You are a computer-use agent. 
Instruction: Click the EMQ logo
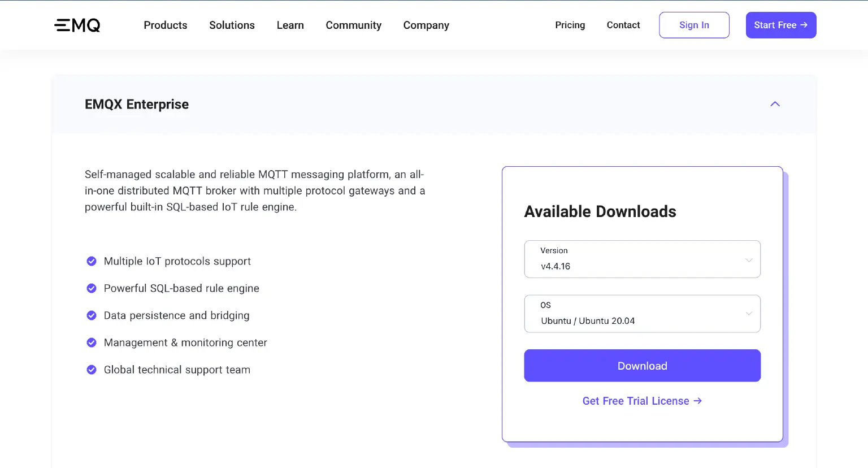77,25
